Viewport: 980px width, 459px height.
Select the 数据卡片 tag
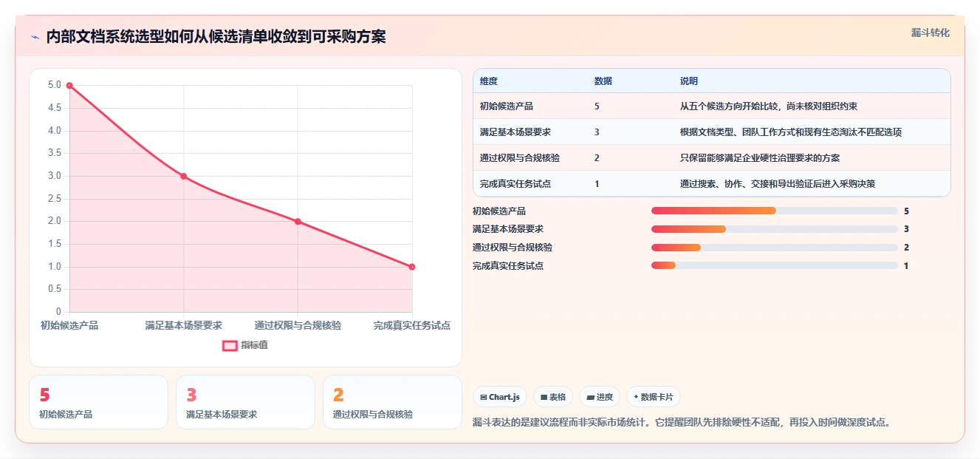click(x=654, y=397)
